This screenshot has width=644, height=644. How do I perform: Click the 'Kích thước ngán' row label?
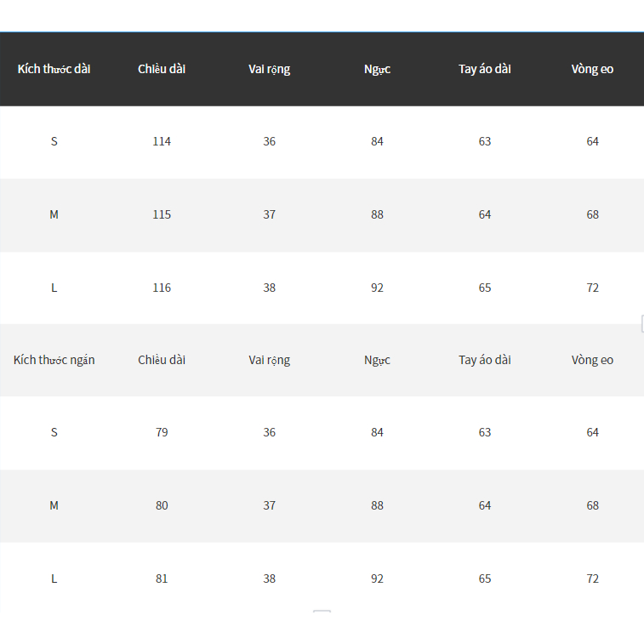tap(54, 360)
